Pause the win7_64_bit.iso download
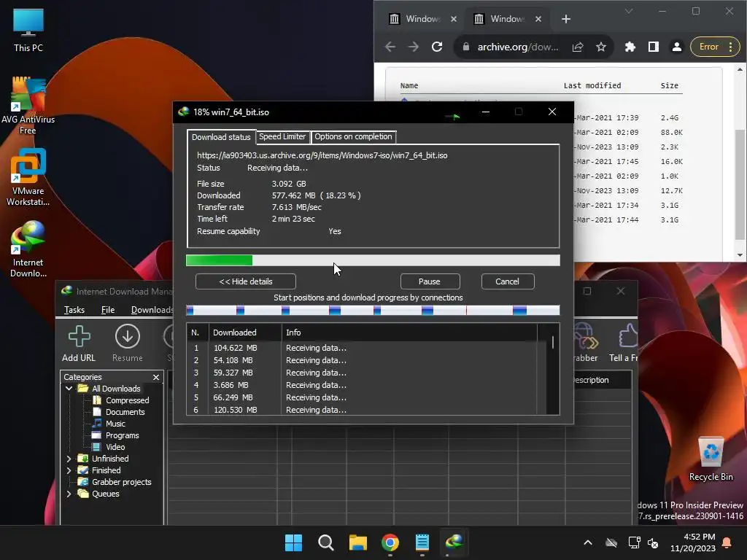 [430, 281]
